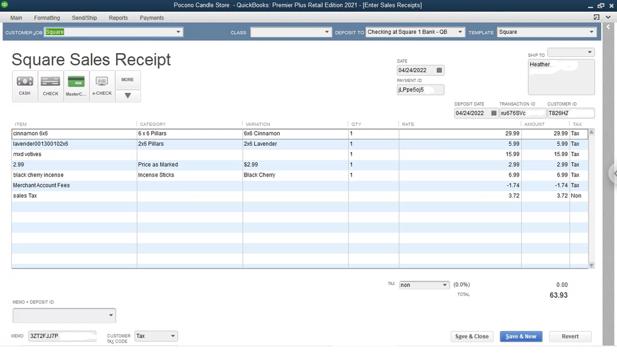Click the Save & Close button

point(472,336)
